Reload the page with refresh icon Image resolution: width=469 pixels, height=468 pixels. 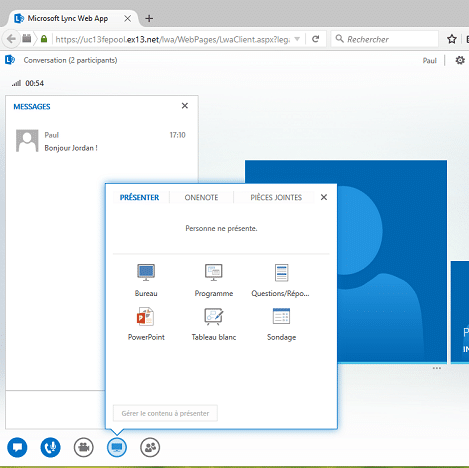pyautogui.click(x=315, y=39)
